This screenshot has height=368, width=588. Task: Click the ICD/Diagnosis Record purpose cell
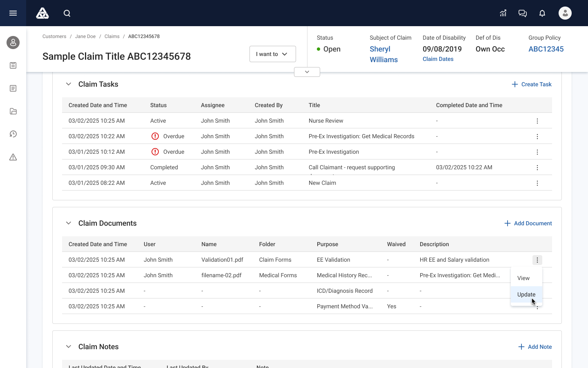[x=345, y=291]
